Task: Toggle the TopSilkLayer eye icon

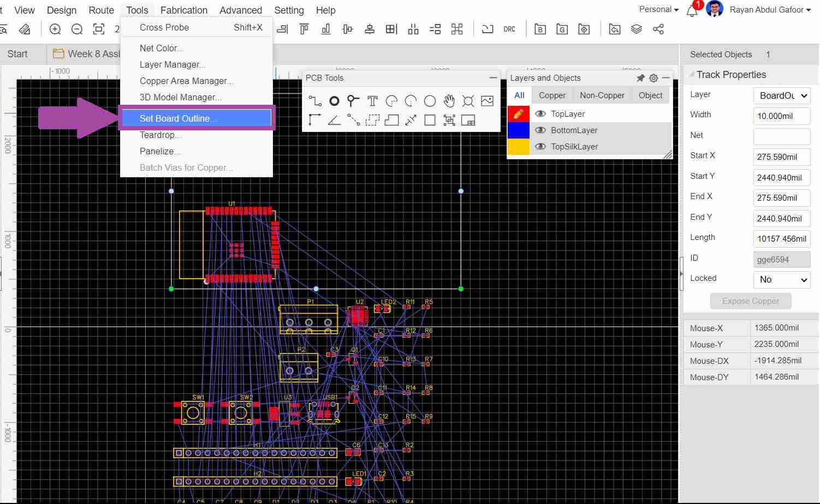Action: pyautogui.click(x=540, y=147)
